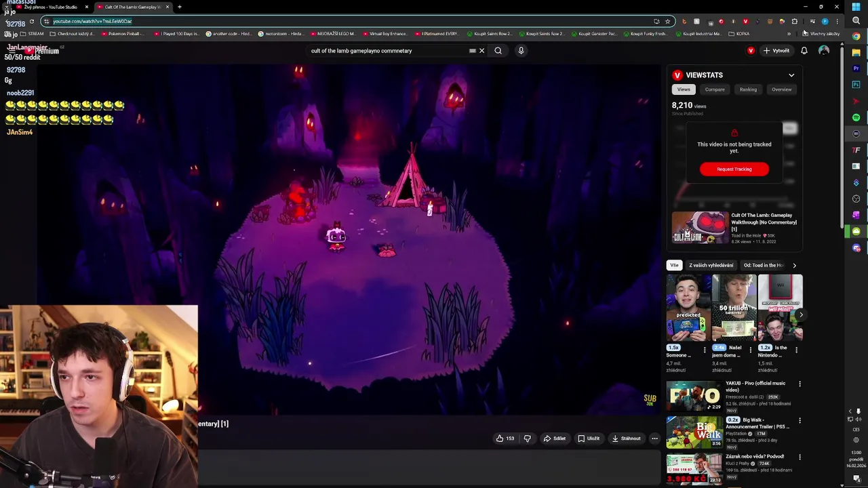868x488 pixels.
Task: Advance the Shorts shelf with next arrow
Action: point(801,314)
